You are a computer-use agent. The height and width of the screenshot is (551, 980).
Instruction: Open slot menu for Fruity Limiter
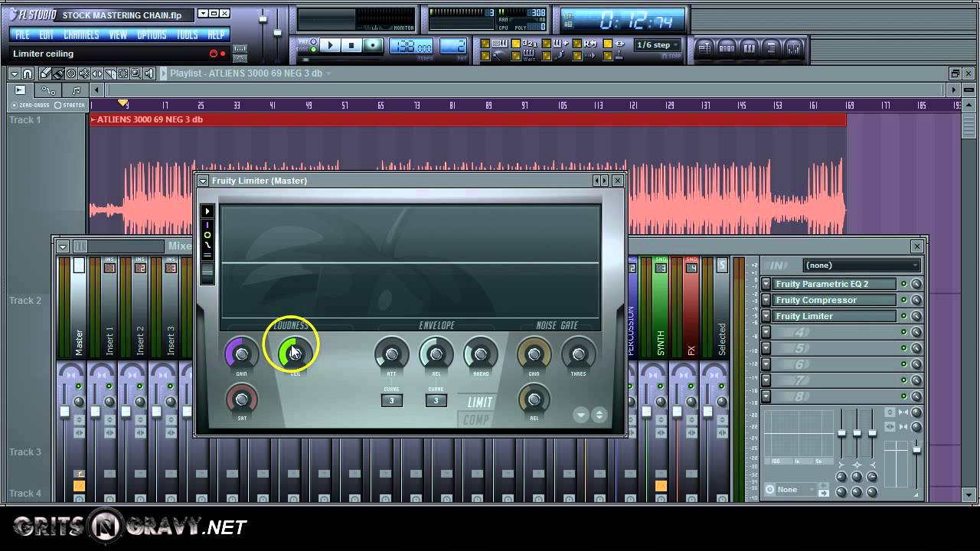(x=766, y=316)
